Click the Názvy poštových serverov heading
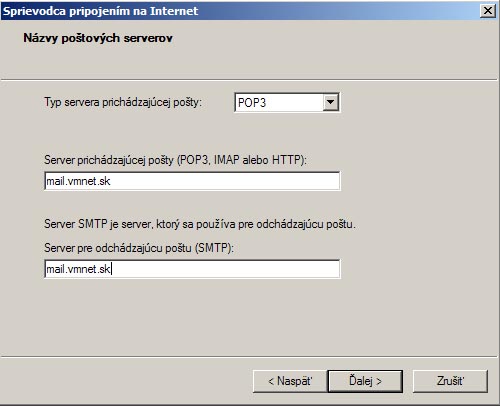 click(98, 38)
